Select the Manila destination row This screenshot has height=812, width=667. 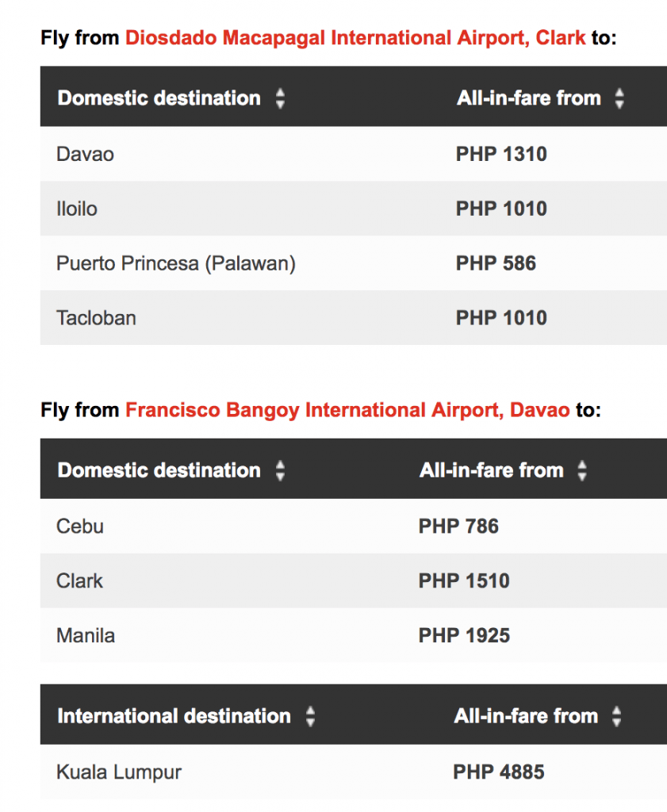[86, 635]
